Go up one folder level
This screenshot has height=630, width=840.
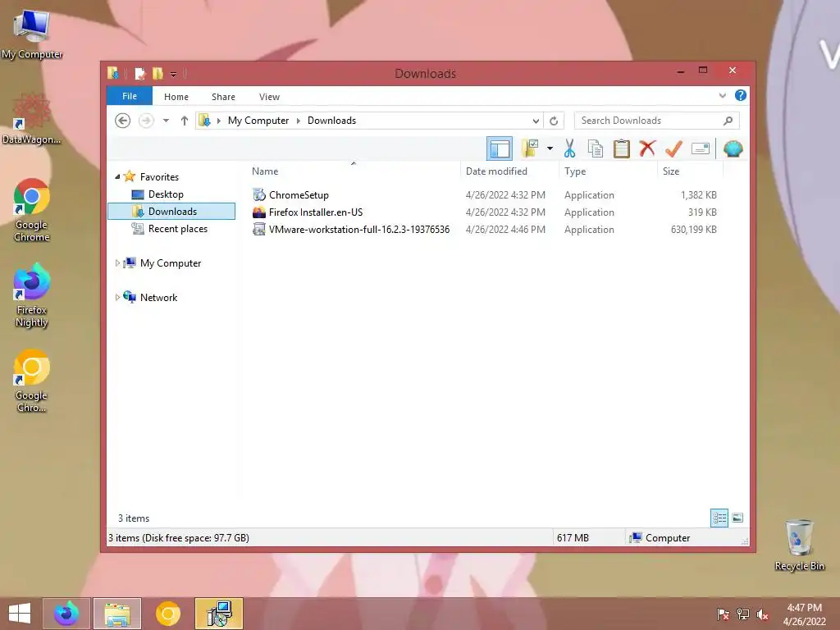point(185,121)
